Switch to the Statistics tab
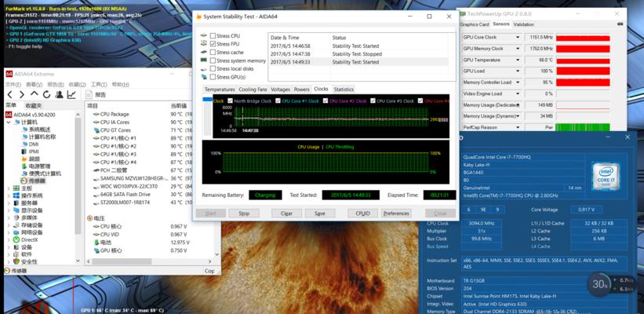Screen dimensions: 644x314 [x=344, y=89]
